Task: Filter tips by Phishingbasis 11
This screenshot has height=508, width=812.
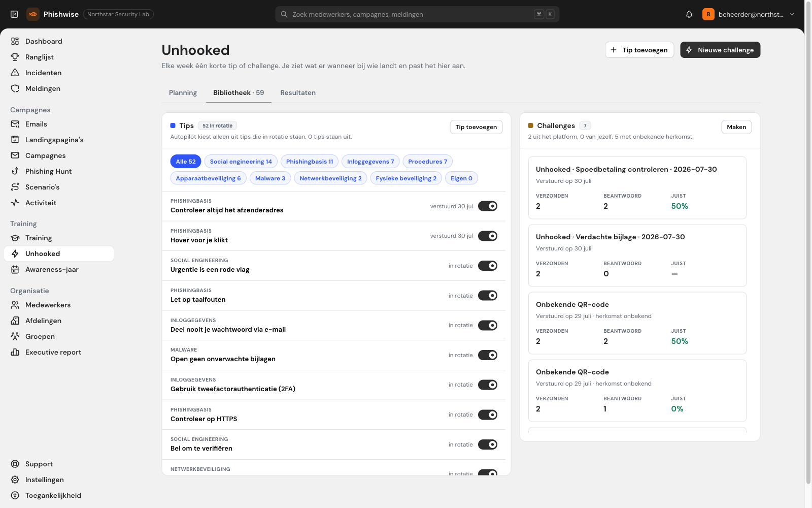Action: (310, 162)
